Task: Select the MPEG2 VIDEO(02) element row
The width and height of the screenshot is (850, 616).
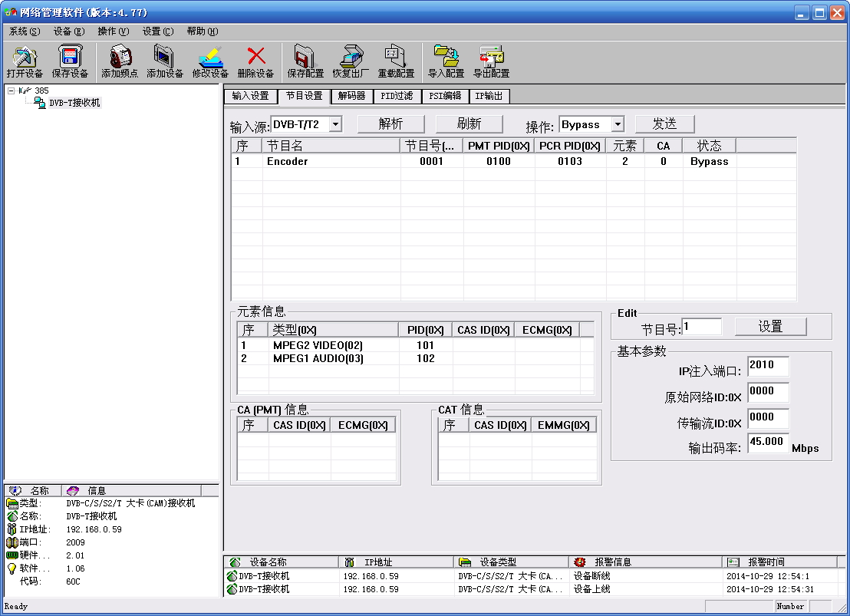Action: [x=415, y=345]
